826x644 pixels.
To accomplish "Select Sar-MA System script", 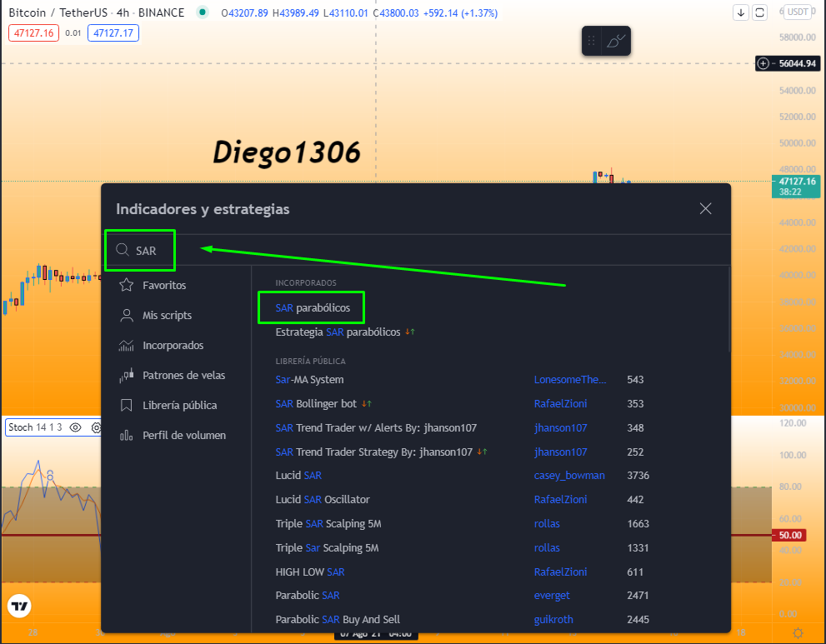I will (309, 379).
